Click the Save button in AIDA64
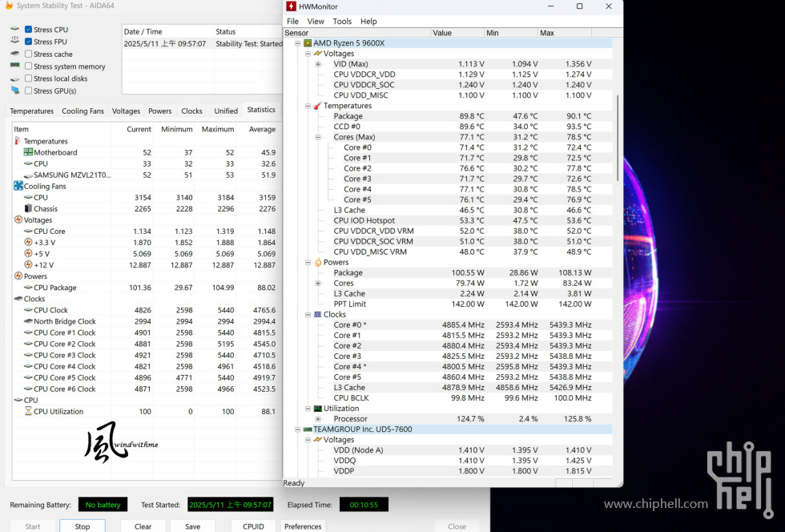The image size is (785, 532). pyautogui.click(x=192, y=526)
